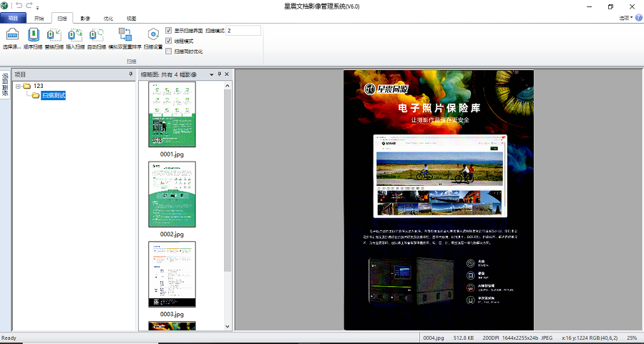Image resolution: width=644 pixels, height=344 pixels.
Task: Click the 200DPI status bar value
Action: tap(489, 338)
